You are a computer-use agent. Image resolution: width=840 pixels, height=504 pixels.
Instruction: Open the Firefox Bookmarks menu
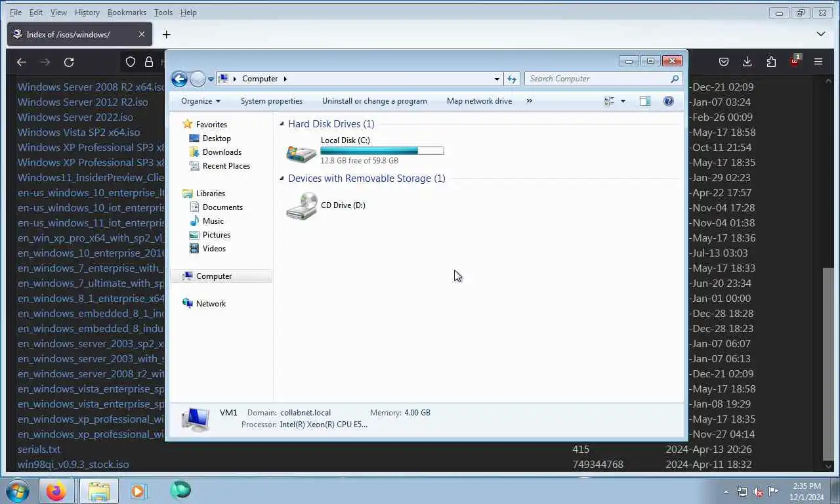point(127,12)
